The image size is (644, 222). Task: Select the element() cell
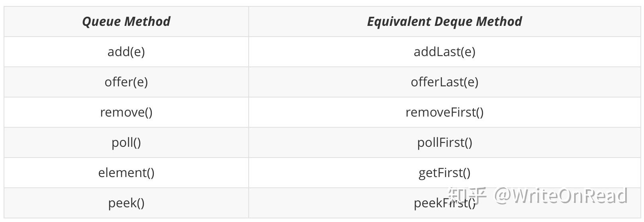tap(126, 173)
